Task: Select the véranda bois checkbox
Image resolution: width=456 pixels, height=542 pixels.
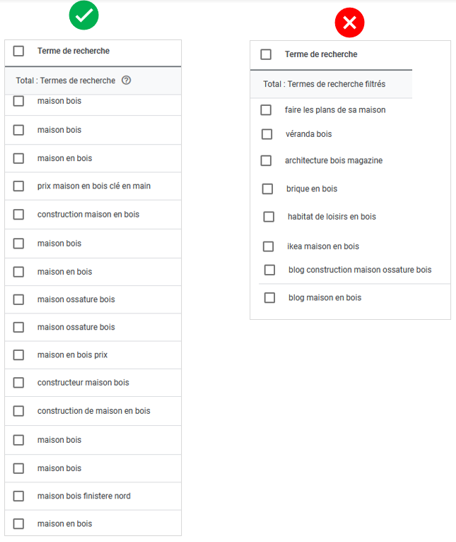Action: point(267,134)
